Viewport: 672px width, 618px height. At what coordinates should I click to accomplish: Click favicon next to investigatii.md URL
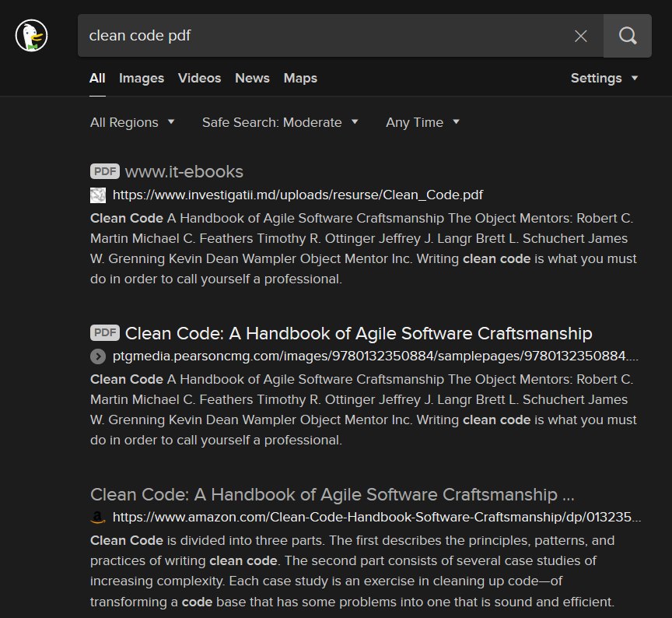[x=98, y=195]
